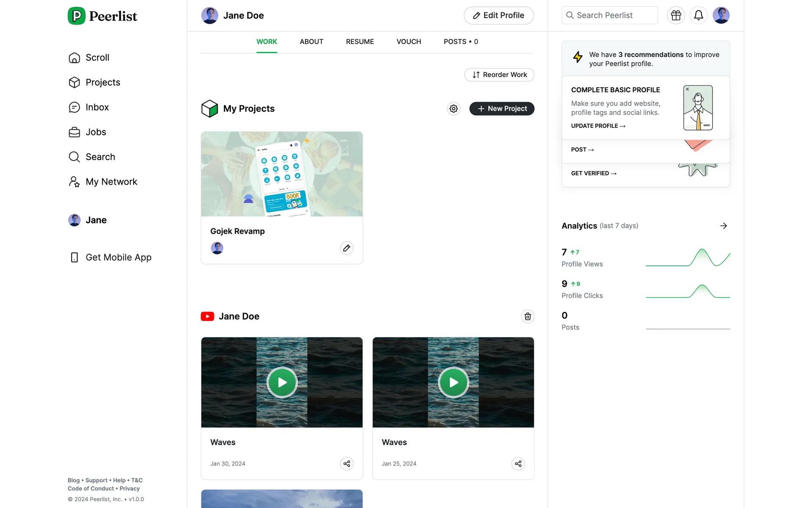Click the Reorder Work button
The width and height of the screenshot is (812, 508).
coord(499,75)
